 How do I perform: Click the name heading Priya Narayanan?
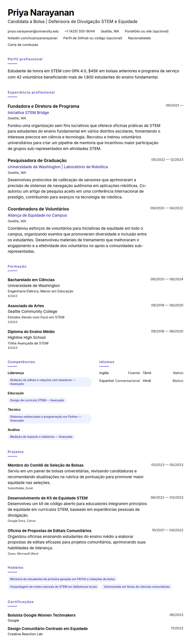tap(41, 12)
